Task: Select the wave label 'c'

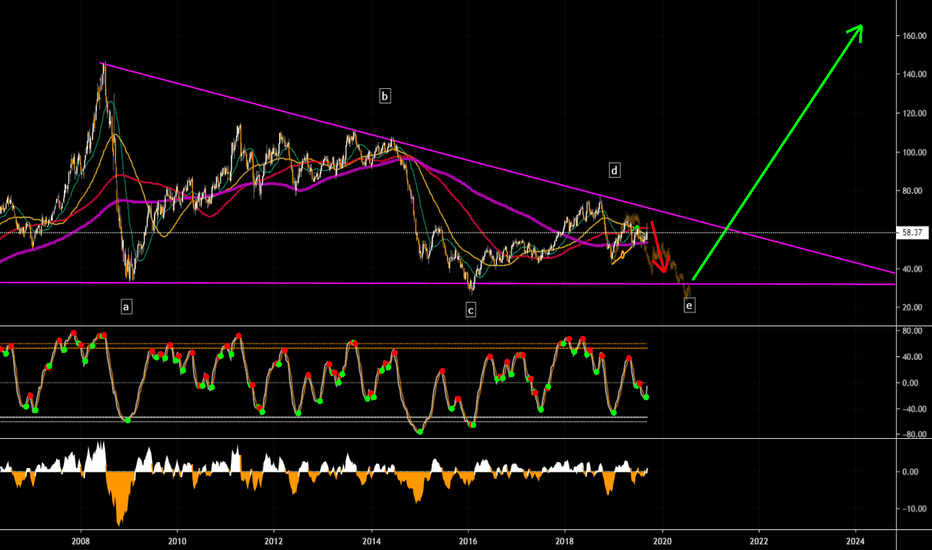Action: pos(471,310)
